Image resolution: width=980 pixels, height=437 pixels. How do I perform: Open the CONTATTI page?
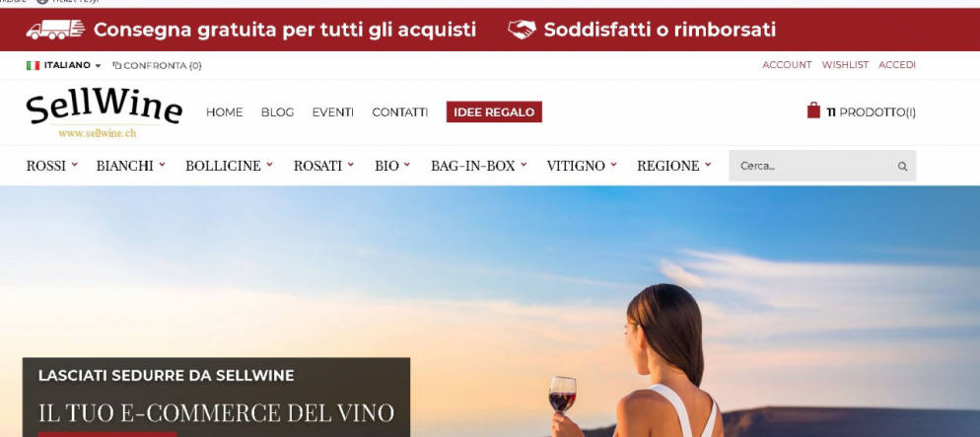[x=400, y=112]
